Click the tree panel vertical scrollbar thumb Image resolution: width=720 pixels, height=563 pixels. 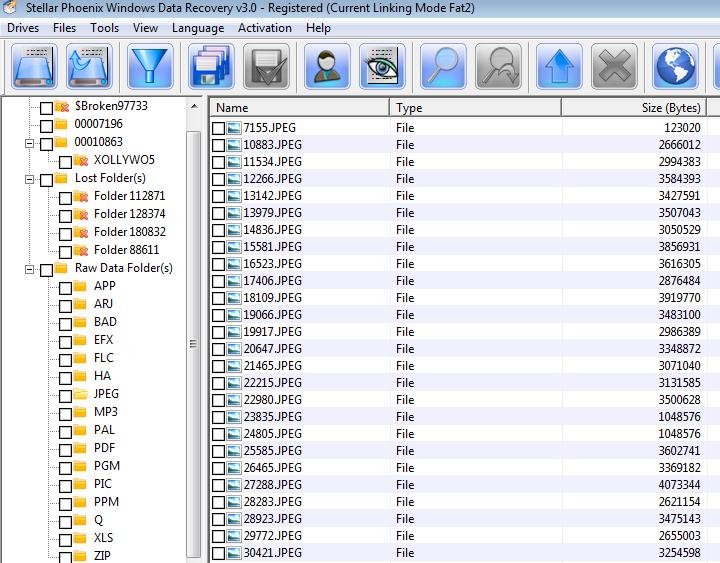(x=194, y=343)
